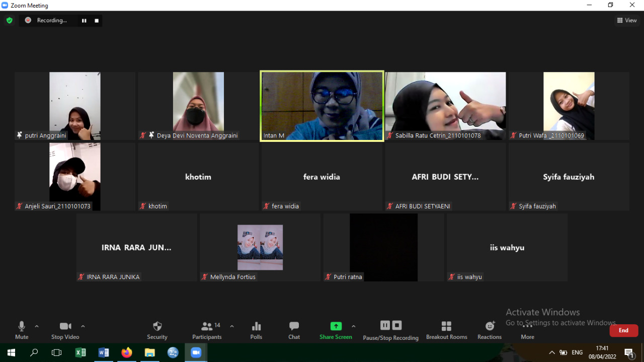644x362 pixels.
Task: Open the notification center icon
Action: click(629, 352)
